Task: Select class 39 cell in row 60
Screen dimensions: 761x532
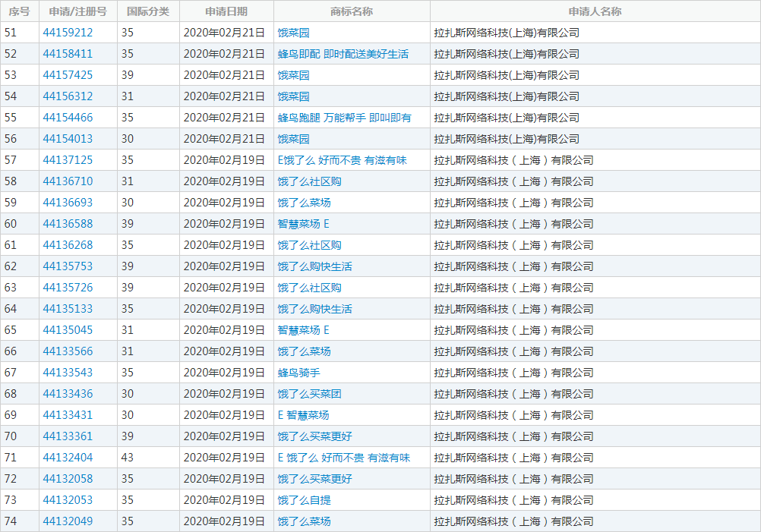Action: pyautogui.click(x=149, y=224)
